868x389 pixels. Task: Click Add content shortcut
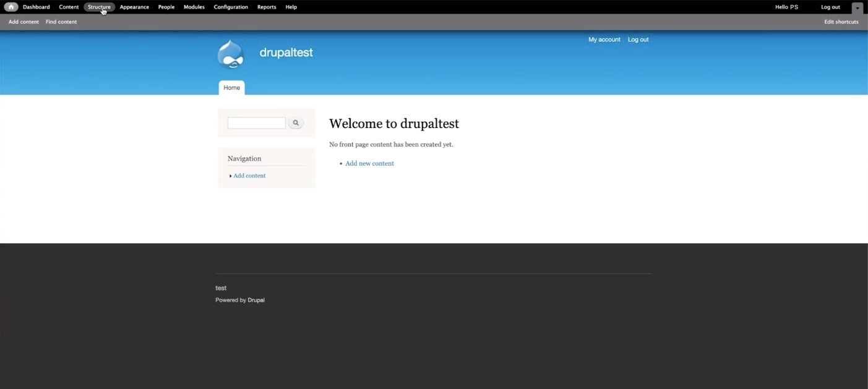[24, 22]
